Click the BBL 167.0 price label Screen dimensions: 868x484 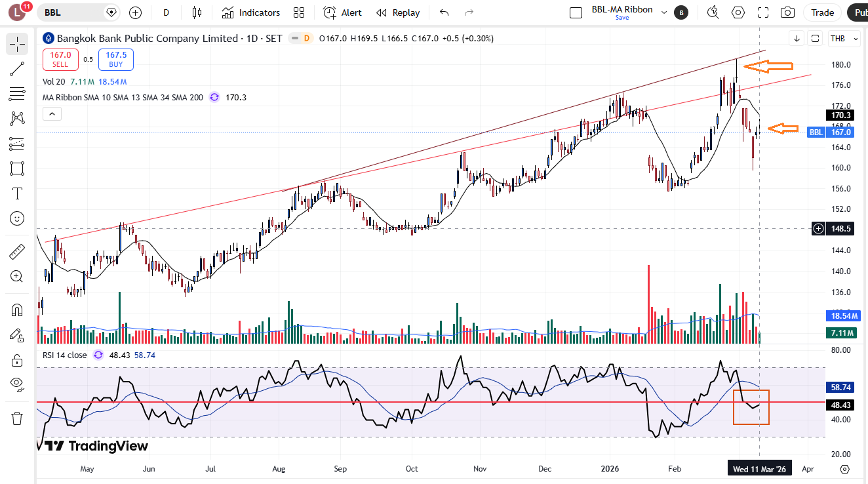coord(830,132)
